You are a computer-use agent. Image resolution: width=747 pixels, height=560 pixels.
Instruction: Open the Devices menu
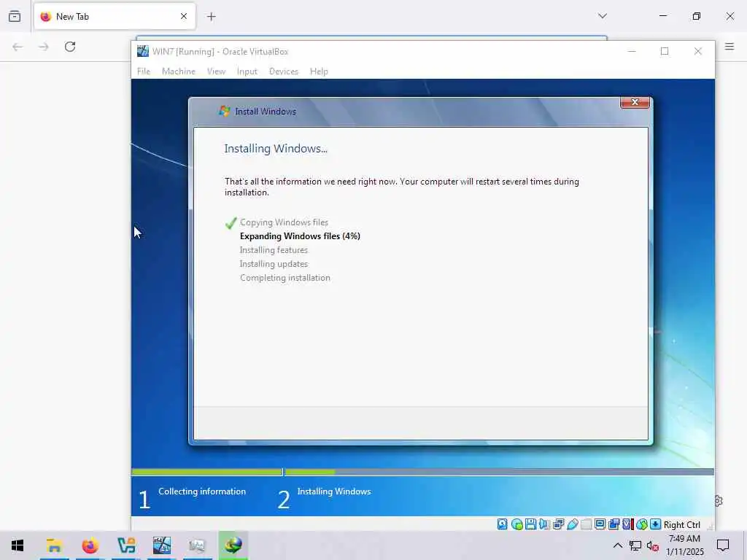284,71
